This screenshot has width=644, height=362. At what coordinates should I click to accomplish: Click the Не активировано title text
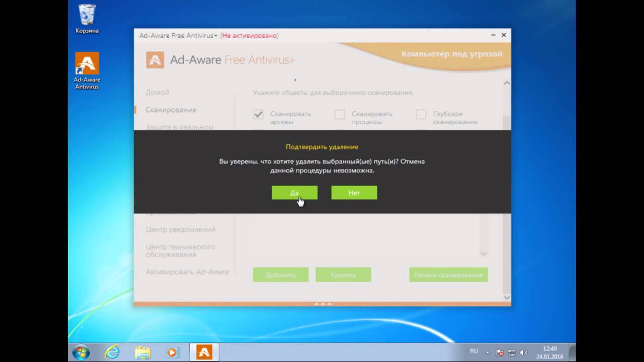(250, 36)
